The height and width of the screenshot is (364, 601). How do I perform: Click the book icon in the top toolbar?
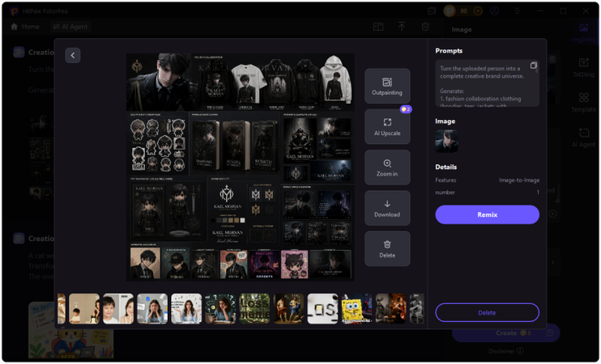[x=378, y=27]
